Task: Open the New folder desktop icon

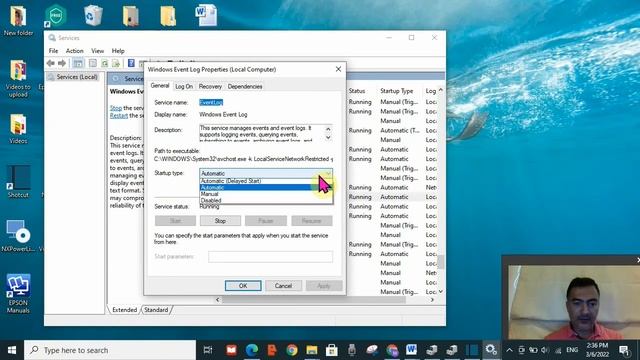Action: pos(18,20)
